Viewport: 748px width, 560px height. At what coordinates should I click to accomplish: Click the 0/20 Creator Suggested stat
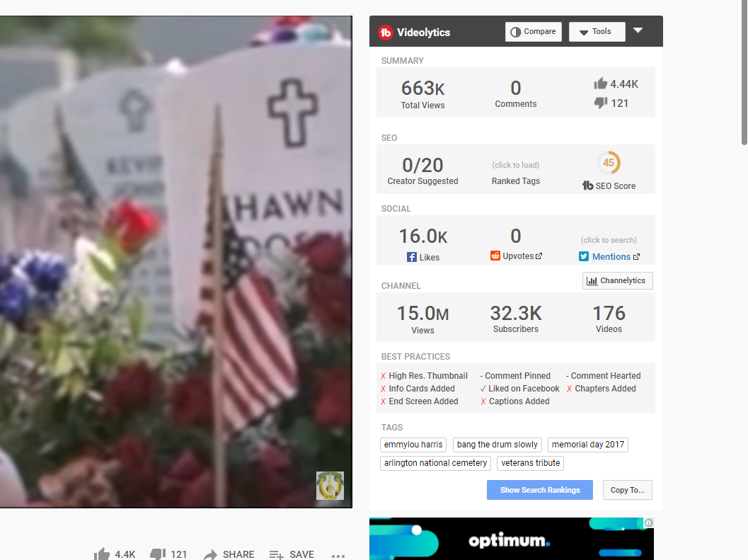(x=422, y=171)
